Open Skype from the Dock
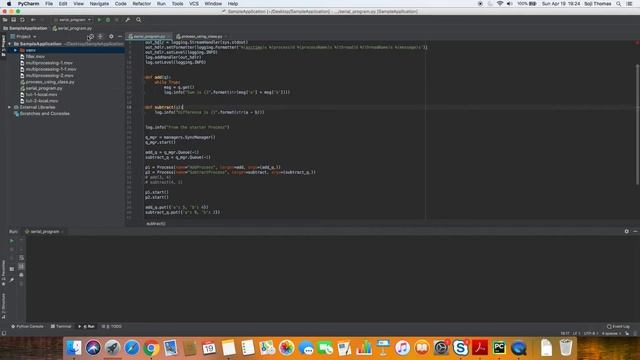The width and height of the screenshot is (640, 360). (460, 348)
